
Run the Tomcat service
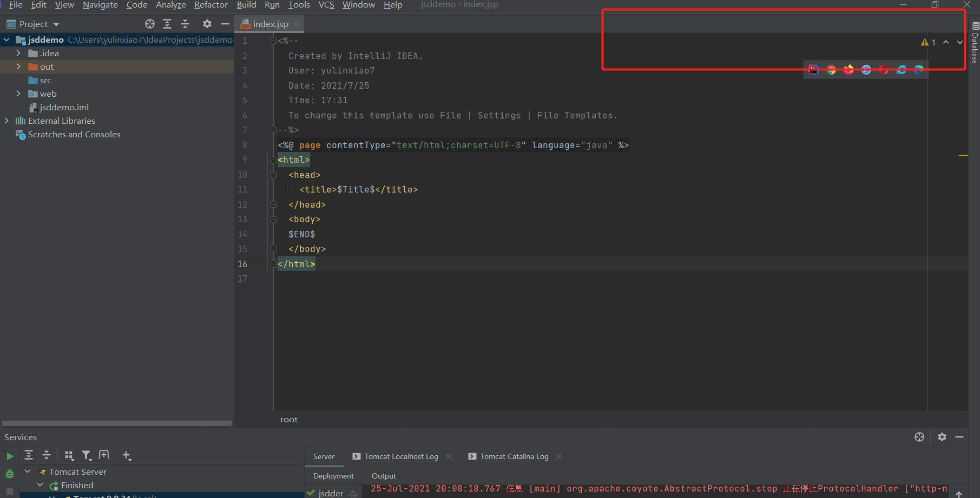coord(10,456)
